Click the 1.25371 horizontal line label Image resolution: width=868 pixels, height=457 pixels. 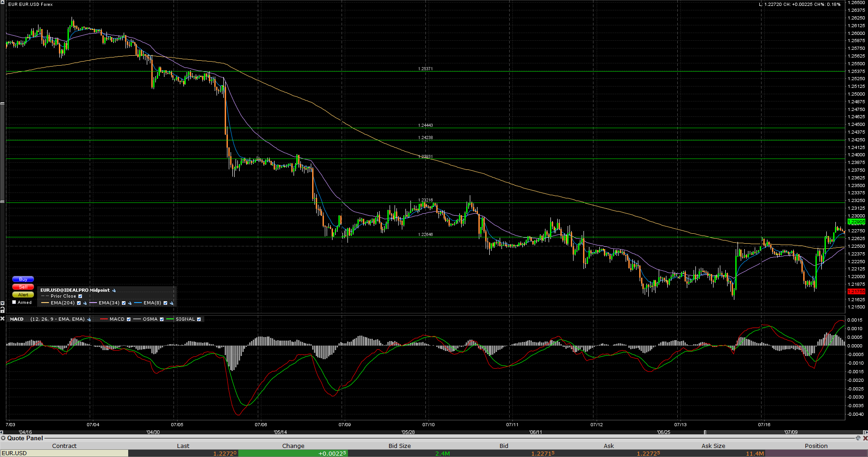tap(425, 69)
